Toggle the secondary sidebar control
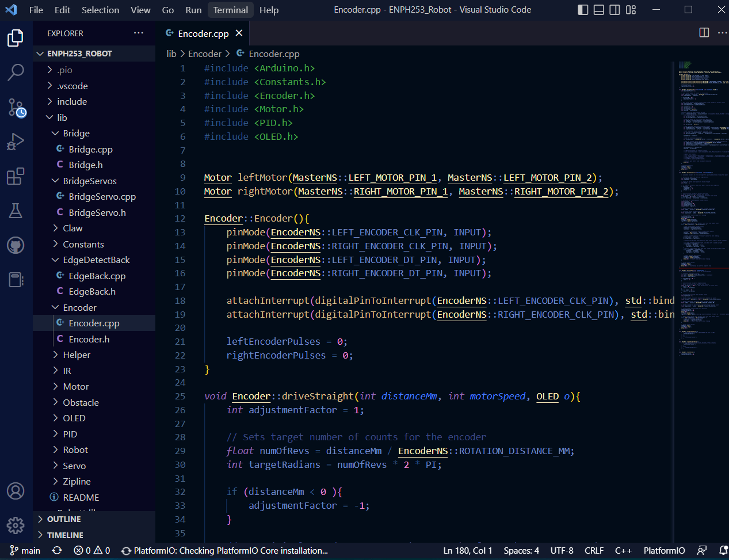The image size is (729, 560). 615,10
